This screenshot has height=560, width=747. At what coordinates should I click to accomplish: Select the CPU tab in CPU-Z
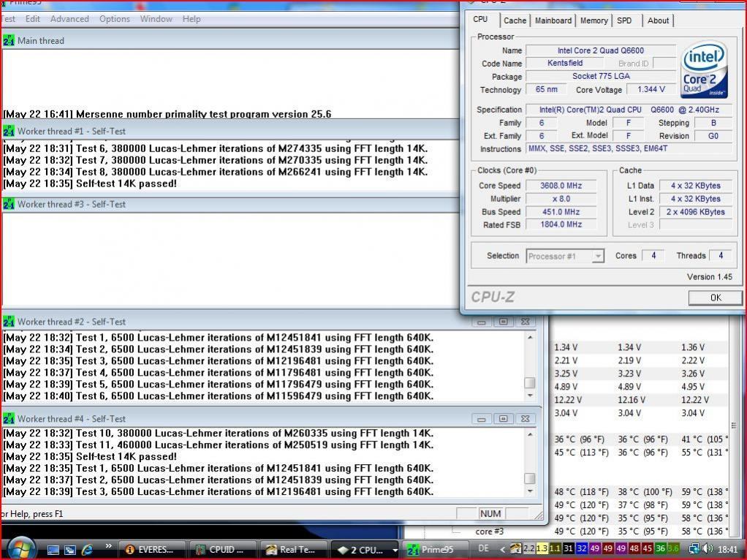coord(481,20)
